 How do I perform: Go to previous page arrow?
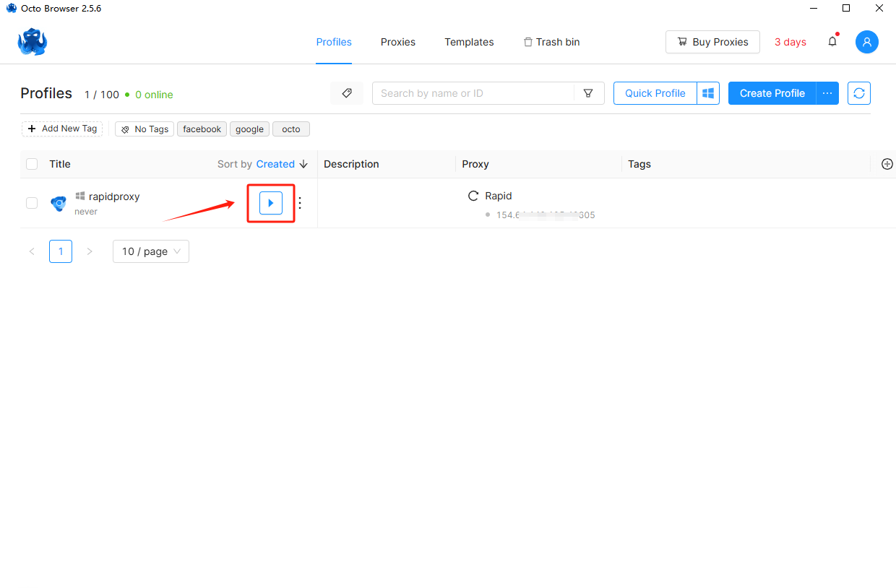click(32, 251)
